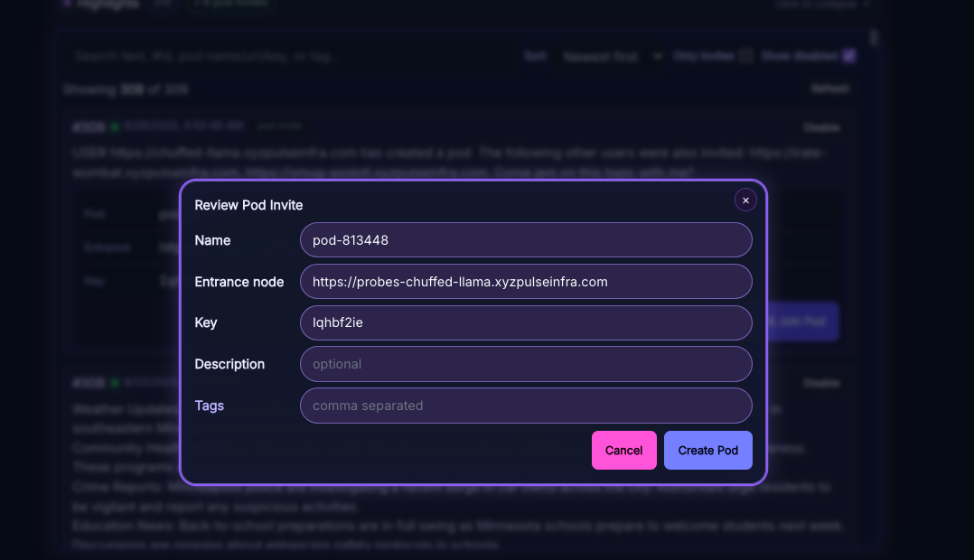Collapse the Highlights section via top-right toggle
The width and height of the screenshot is (974, 560).
click(x=821, y=4)
